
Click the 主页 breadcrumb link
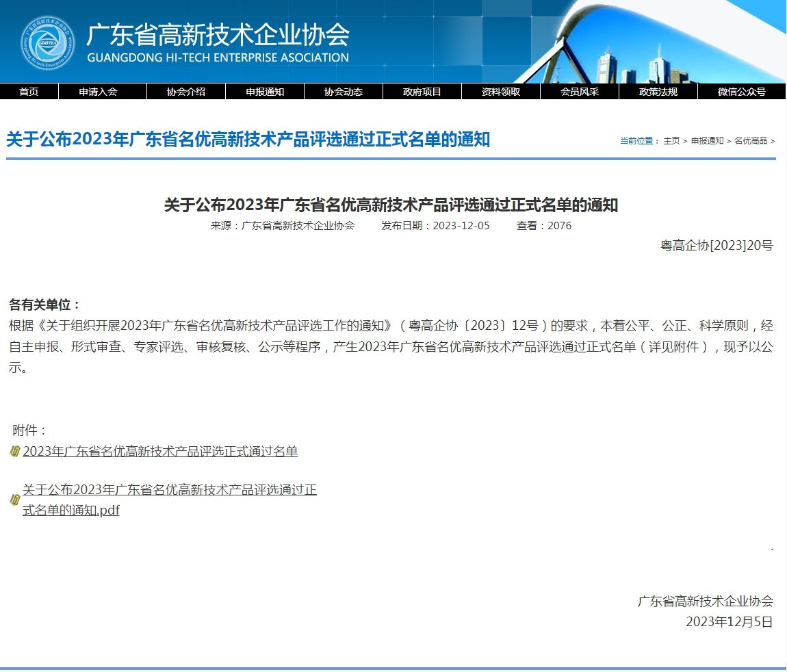671,141
